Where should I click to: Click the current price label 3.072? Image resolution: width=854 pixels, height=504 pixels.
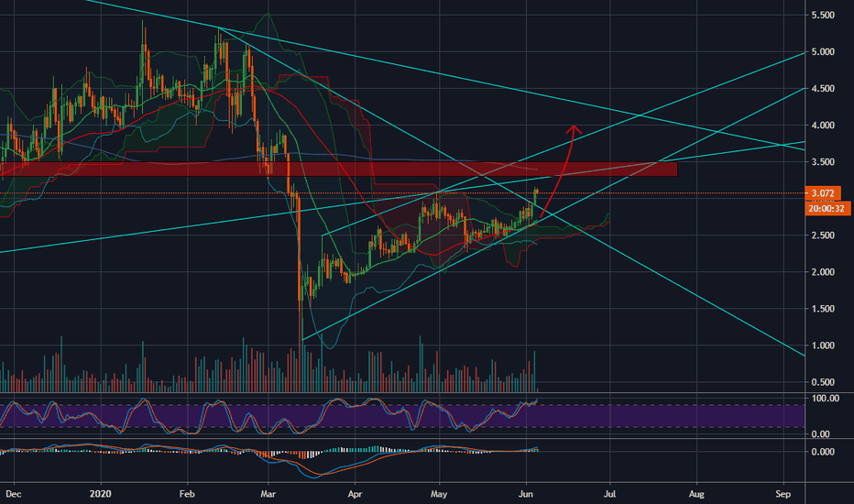click(x=823, y=193)
